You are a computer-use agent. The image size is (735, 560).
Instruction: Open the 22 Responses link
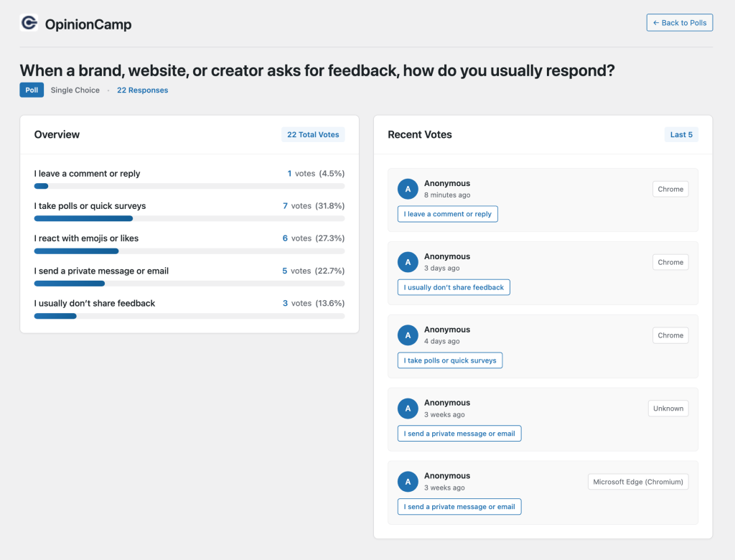142,90
